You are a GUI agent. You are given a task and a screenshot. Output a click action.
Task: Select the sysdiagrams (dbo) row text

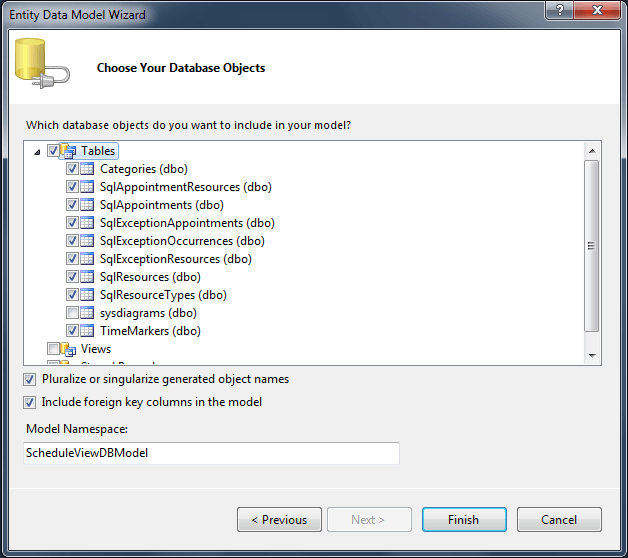pyautogui.click(x=148, y=313)
